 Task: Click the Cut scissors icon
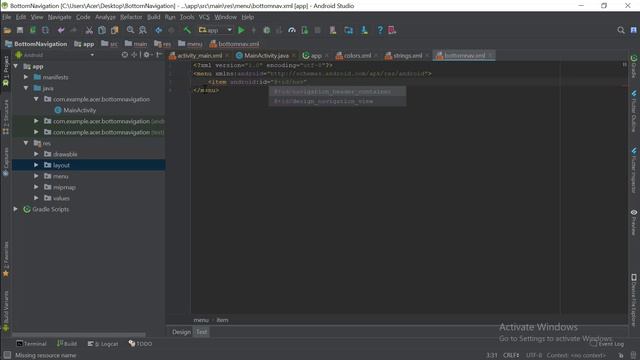(89, 30)
